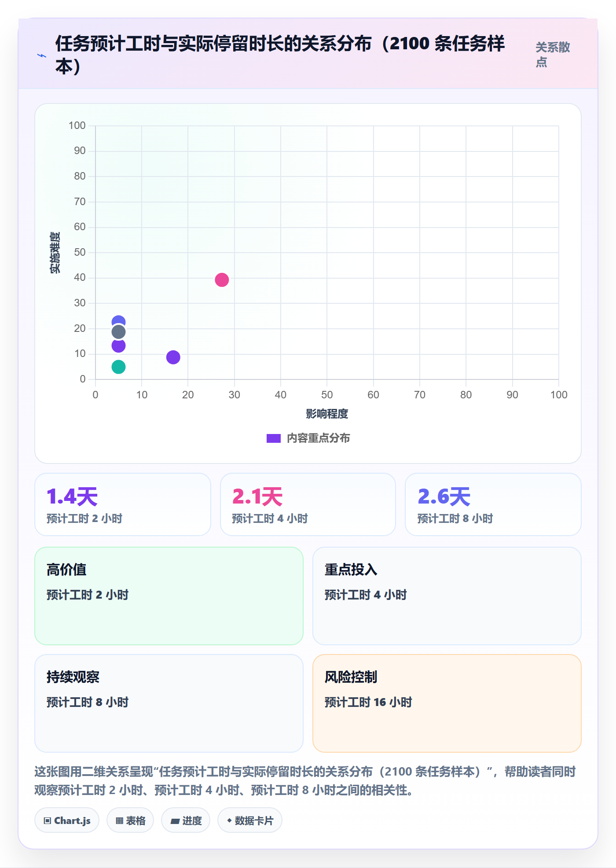Open the 1.4天 stat card
The image size is (616, 868).
(x=123, y=504)
